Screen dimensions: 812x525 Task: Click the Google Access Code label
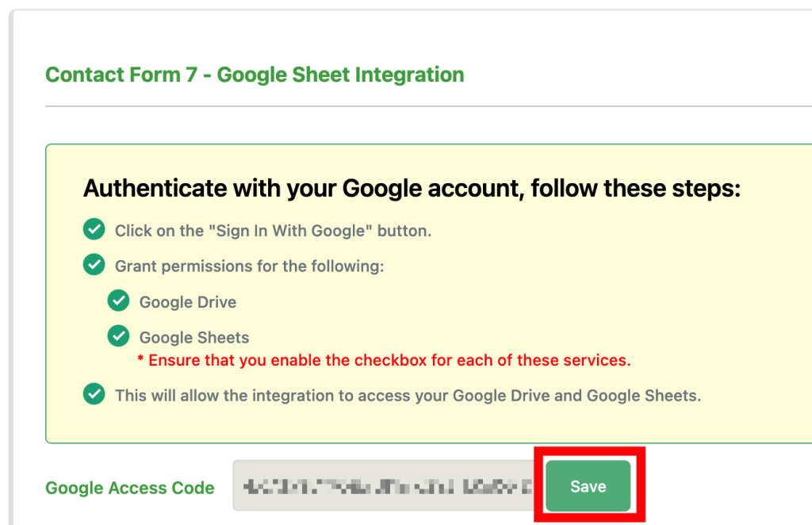click(129, 488)
